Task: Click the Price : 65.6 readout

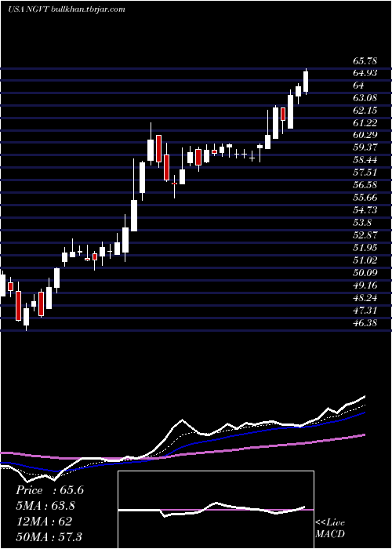Action: tap(49, 490)
